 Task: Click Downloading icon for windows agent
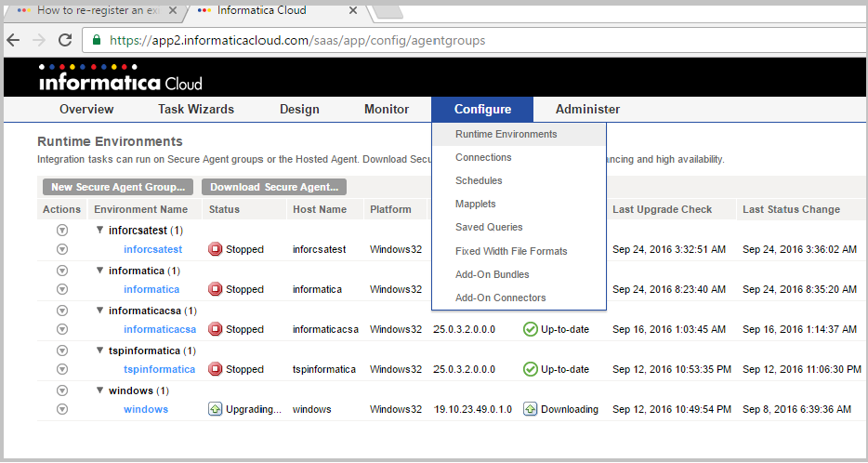(x=531, y=409)
